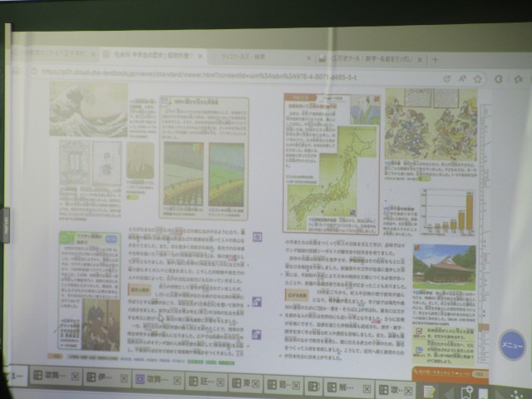This screenshot has width=532, height=399.
Task: Click the new browser tab plus button
Action: (x=435, y=60)
